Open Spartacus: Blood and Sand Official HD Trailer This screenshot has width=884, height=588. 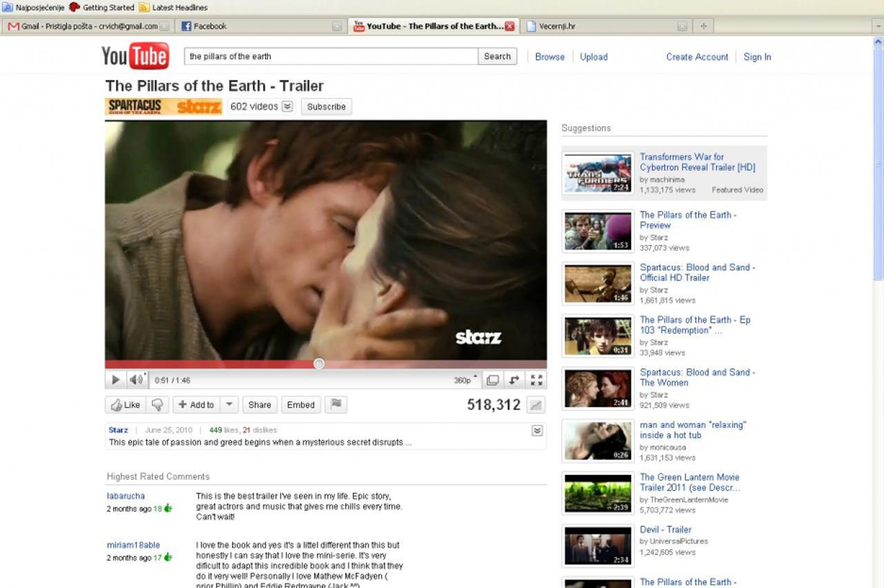tap(698, 273)
